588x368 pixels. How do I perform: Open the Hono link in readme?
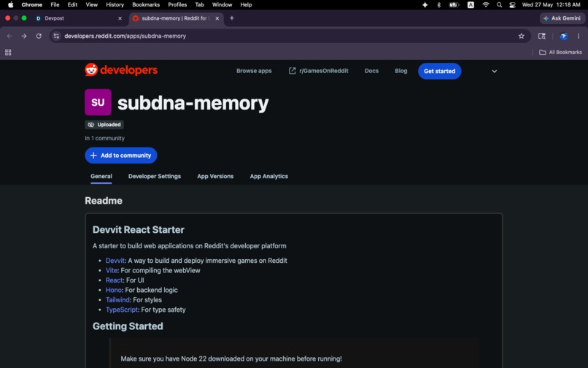pos(114,290)
